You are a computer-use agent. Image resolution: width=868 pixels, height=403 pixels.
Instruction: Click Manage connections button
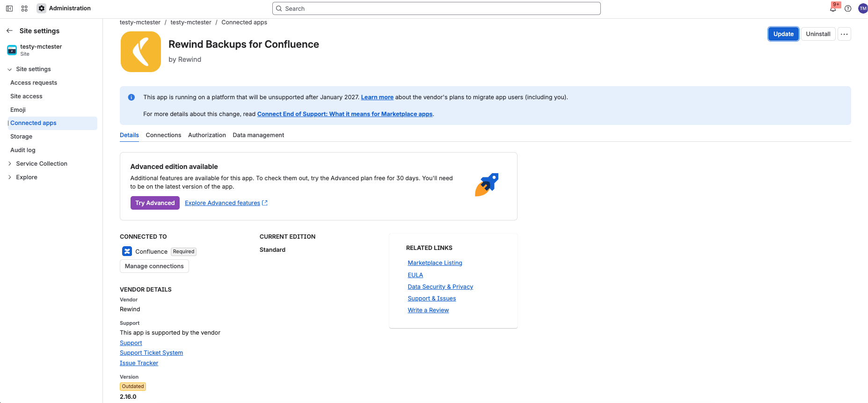154,266
